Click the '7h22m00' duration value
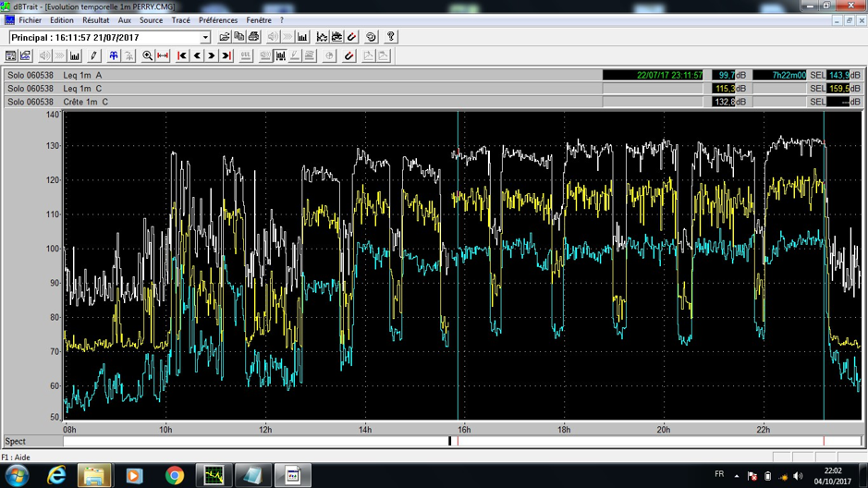Image resolution: width=868 pixels, height=488 pixels. click(x=780, y=75)
